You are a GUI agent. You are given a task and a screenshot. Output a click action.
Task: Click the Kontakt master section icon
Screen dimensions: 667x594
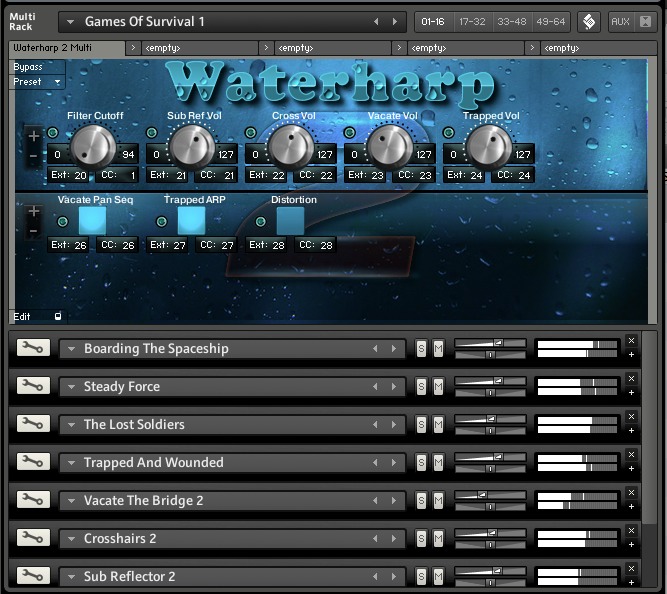pos(589,21)
